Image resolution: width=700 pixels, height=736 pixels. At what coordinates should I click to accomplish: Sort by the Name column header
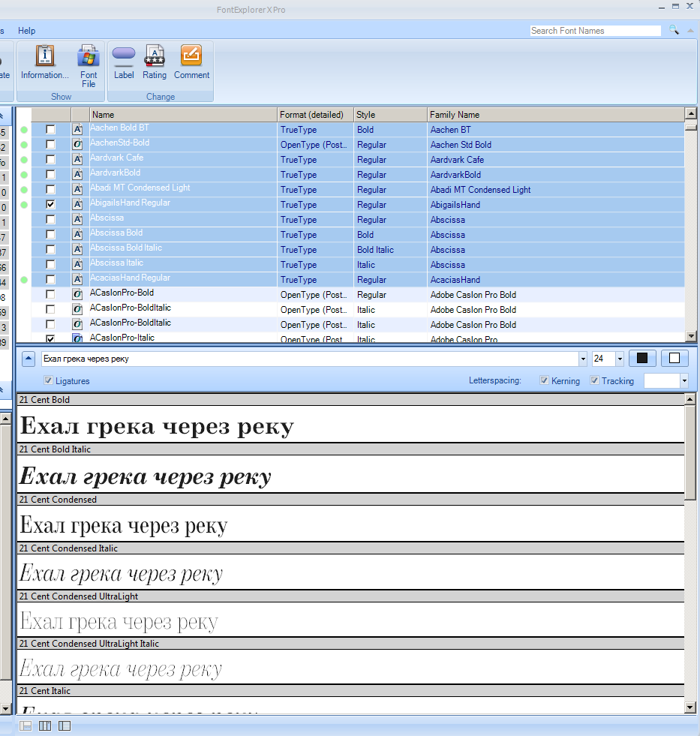183,115
